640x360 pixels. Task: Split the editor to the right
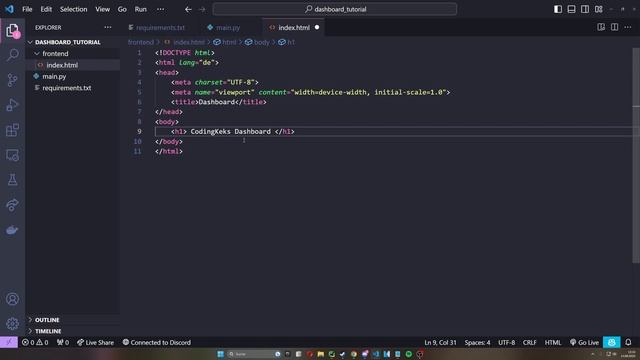pyautogui.click(x=614, y=27)
